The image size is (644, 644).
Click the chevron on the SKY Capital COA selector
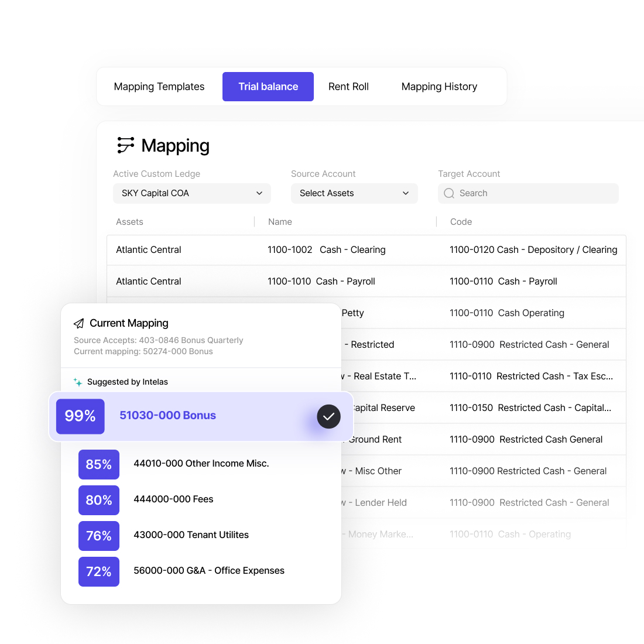click(259, 193)
